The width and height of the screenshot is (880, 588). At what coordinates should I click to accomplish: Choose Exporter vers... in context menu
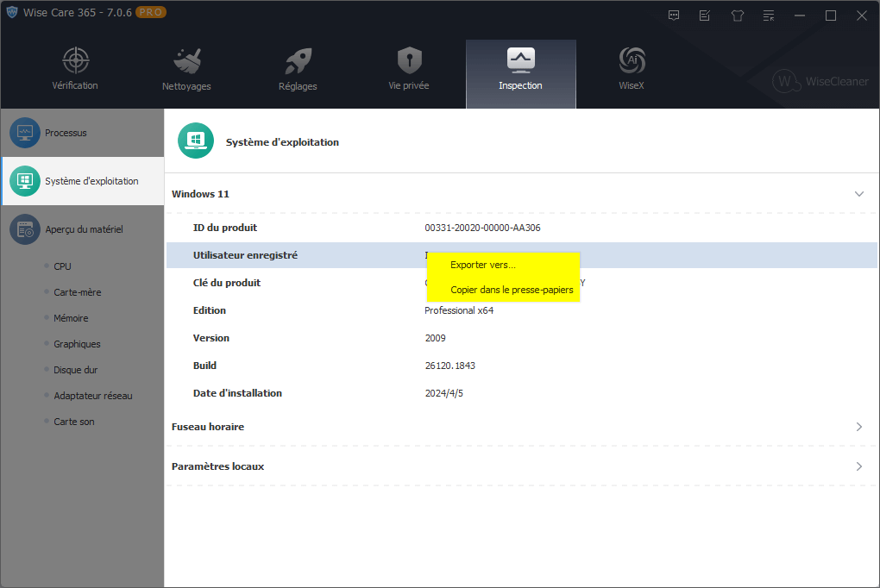(504, 265)
